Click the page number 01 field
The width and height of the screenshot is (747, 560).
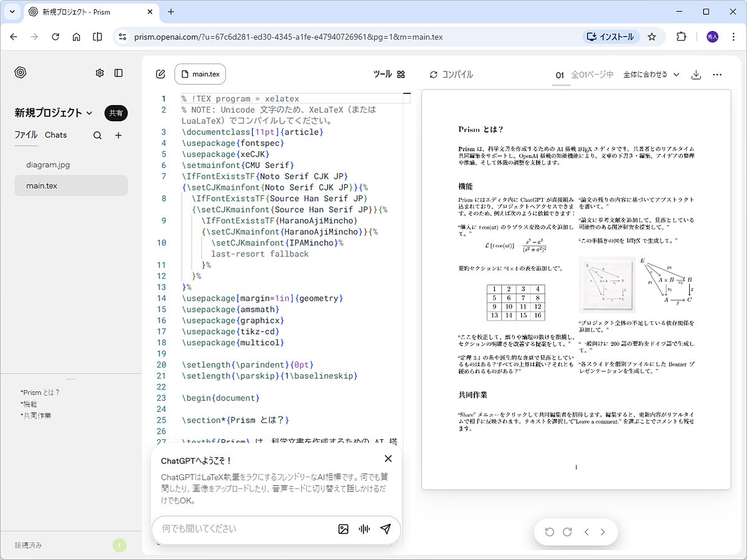[560, 75]
